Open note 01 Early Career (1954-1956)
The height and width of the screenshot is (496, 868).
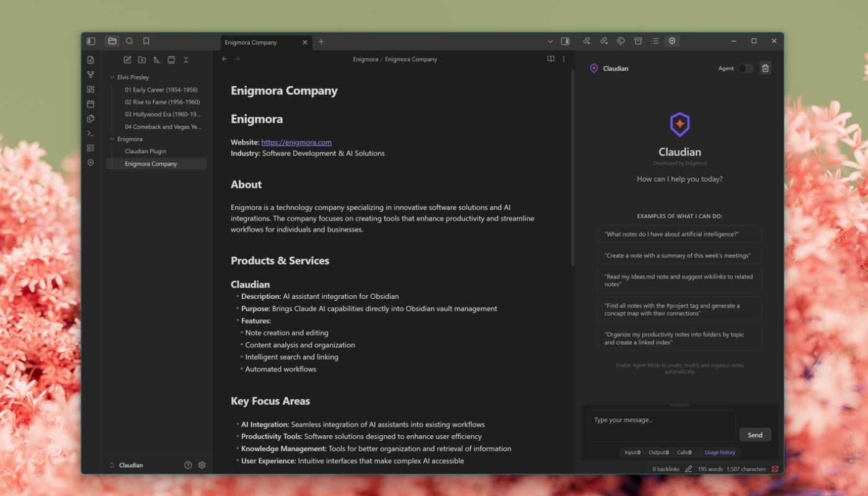[x=161, y=90]
